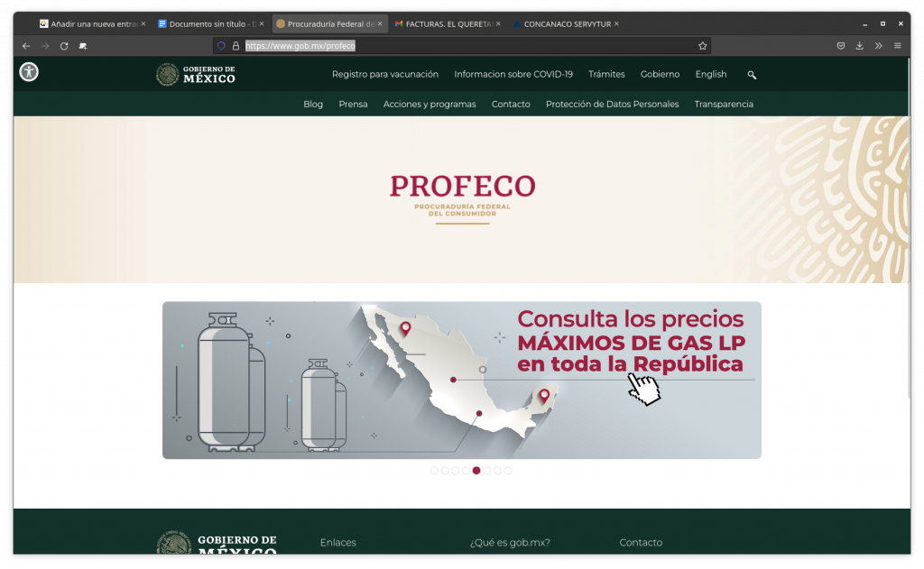Show more tools via double chevron

coord(879,46)
